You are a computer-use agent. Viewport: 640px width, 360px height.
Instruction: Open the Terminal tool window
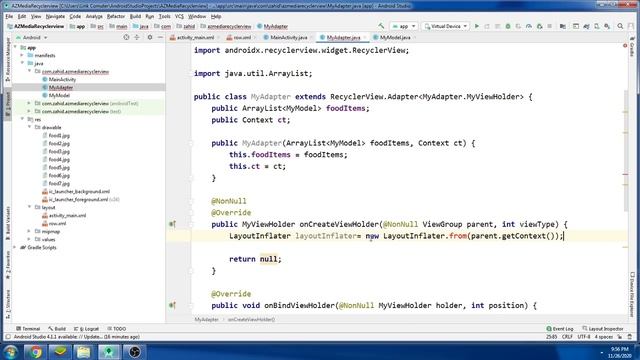(x=28, y=329)
